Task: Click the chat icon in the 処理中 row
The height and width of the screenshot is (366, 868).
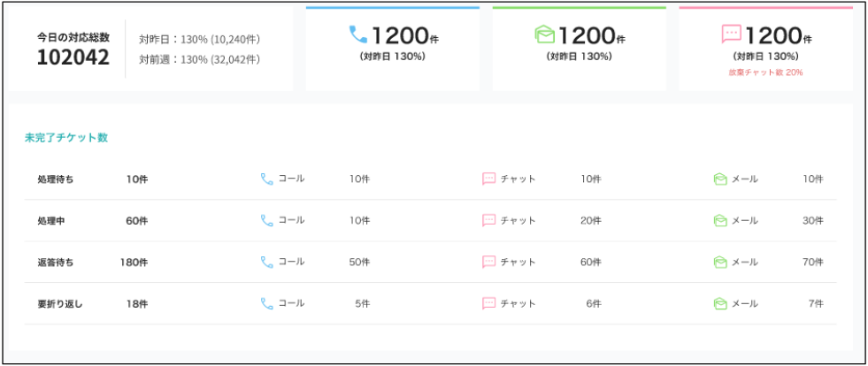Action: coord(488,220)
